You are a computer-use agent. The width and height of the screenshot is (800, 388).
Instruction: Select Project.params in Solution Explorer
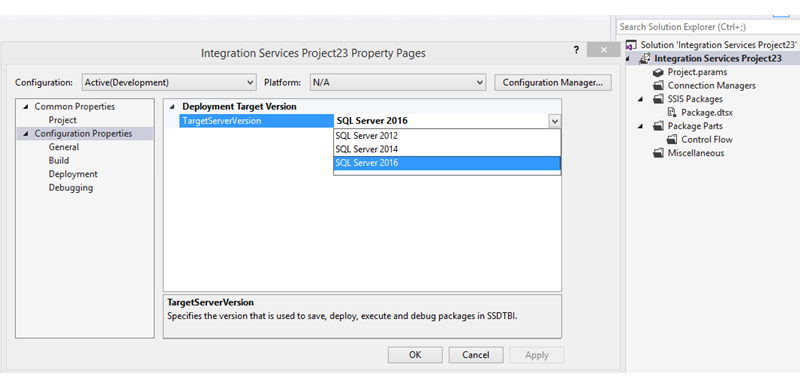697,72
